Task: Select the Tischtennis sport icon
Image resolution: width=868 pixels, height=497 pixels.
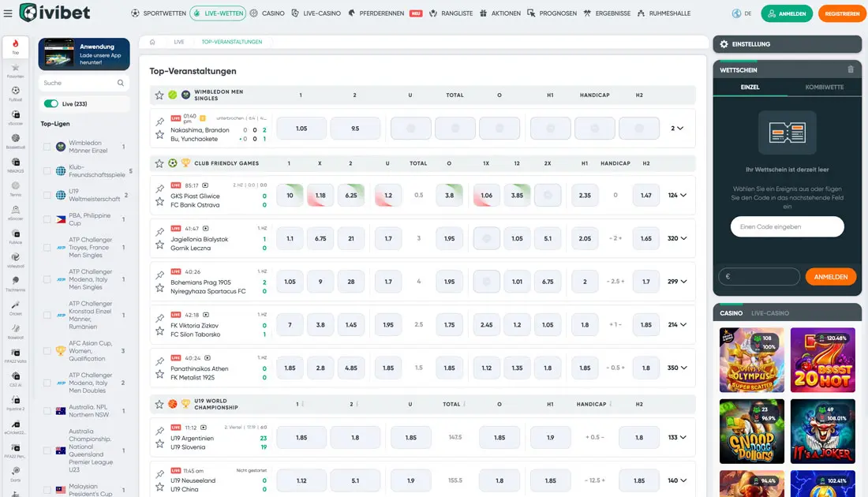Action: (x=16, y=284)
